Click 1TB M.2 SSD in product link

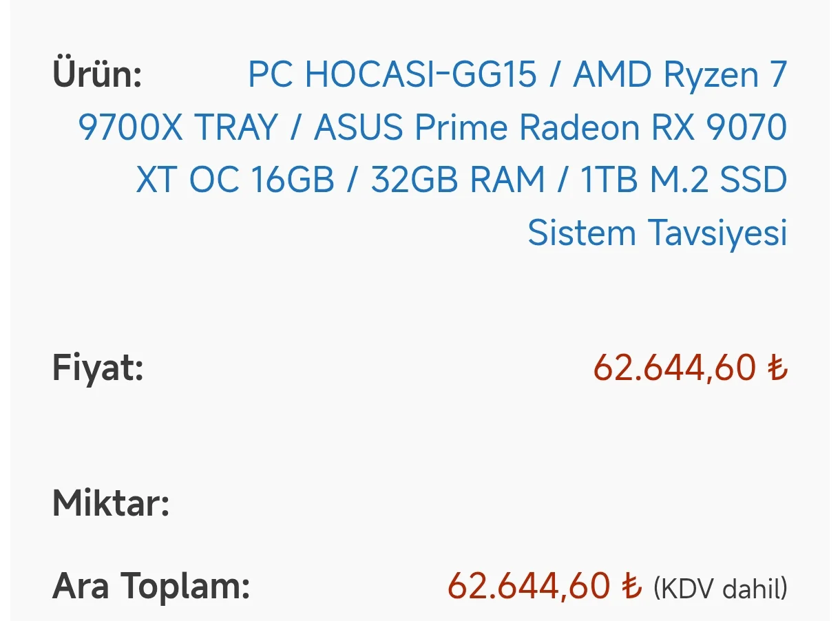[x=684, y=180]
